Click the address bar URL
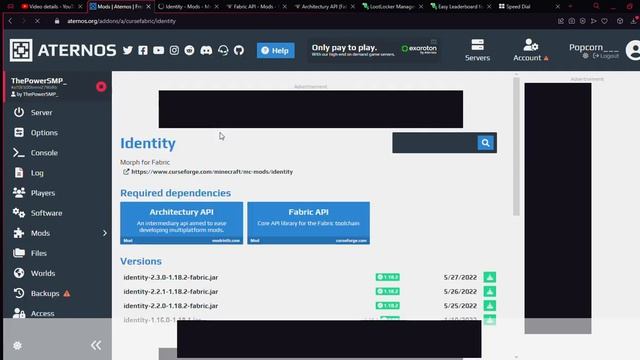The height and width of the screenshot is (360, 640). tap(121, 21)
